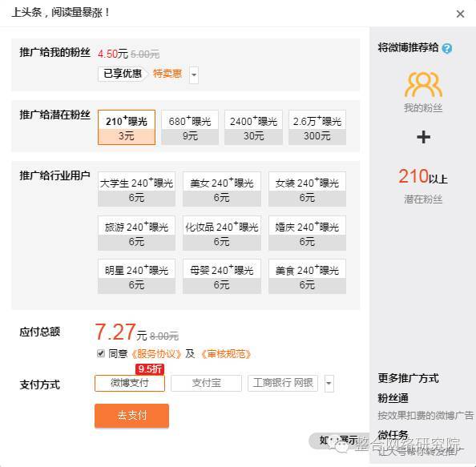Close the 上头条 dialog with X
476x467 pixels.
click(460, 14)
